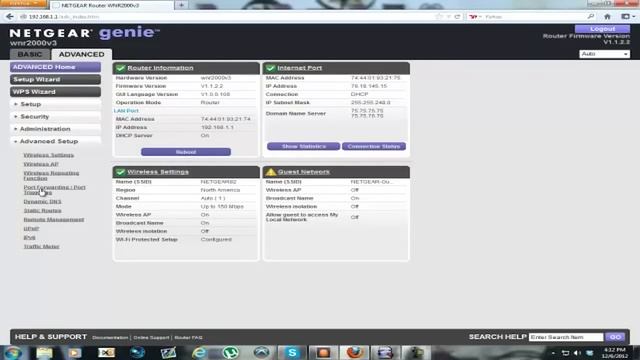Click the Wireless Settings green check icon

(120, 172)
